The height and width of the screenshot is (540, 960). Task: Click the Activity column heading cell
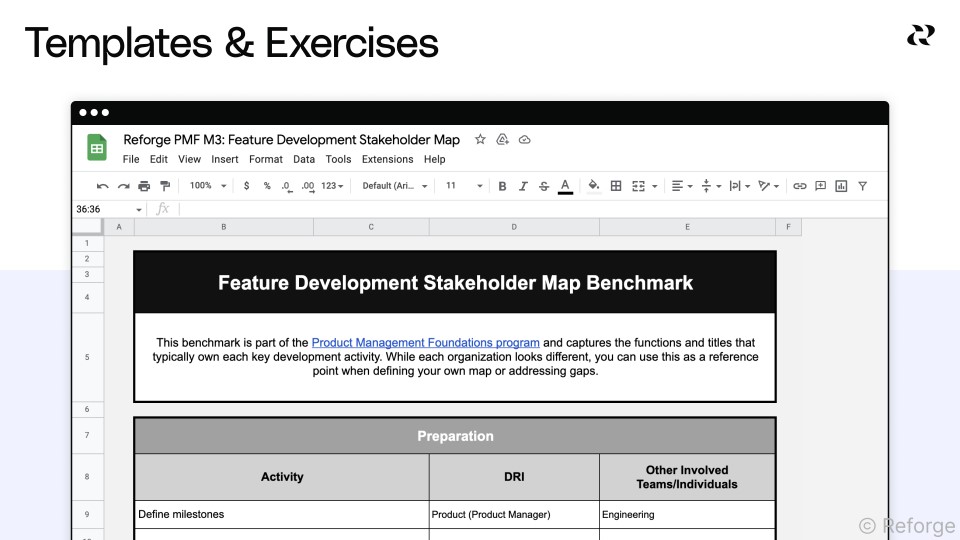pos(282,477)
